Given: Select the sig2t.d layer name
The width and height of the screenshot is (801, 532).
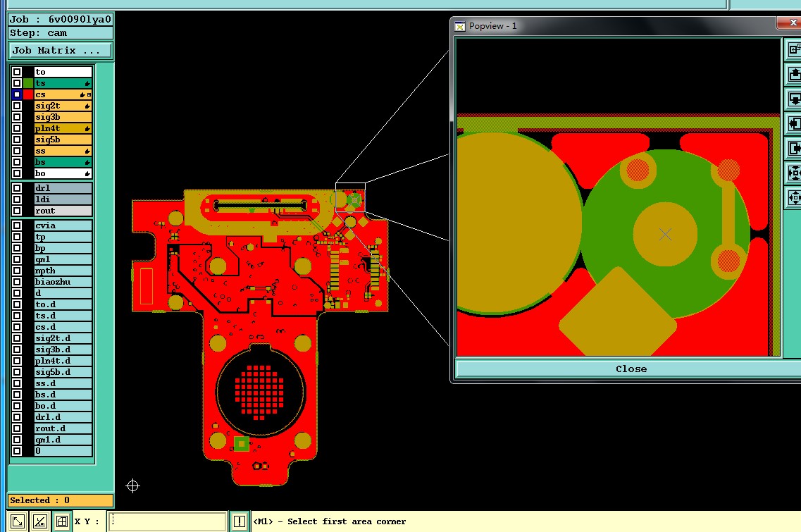Looking at the screenshot, I should 63,338.
